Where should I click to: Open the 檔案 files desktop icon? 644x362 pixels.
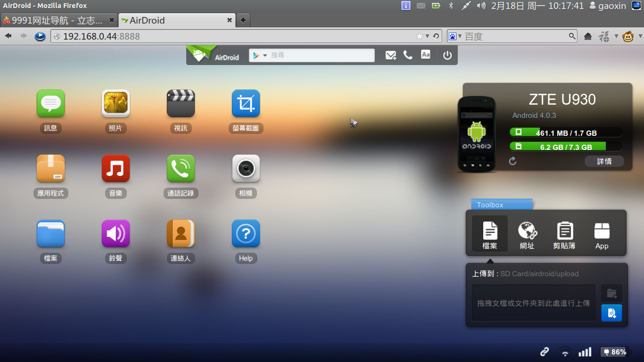pos(51,233)
